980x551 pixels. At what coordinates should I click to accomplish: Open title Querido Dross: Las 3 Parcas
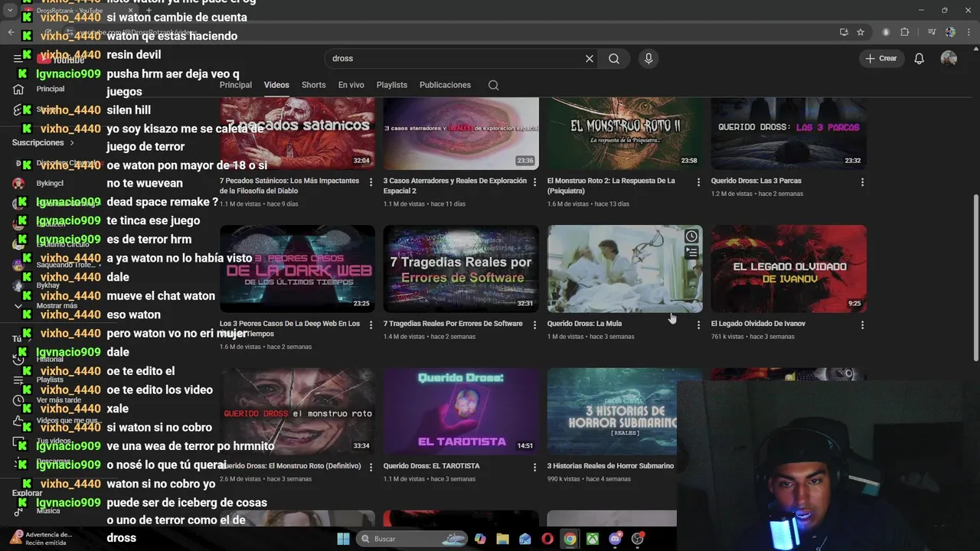pyautogui.click(x=756, y=181)
